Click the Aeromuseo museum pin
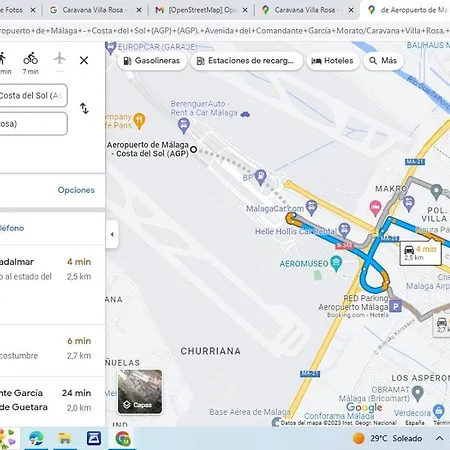 pyautogui.click(x=336, y=263)
